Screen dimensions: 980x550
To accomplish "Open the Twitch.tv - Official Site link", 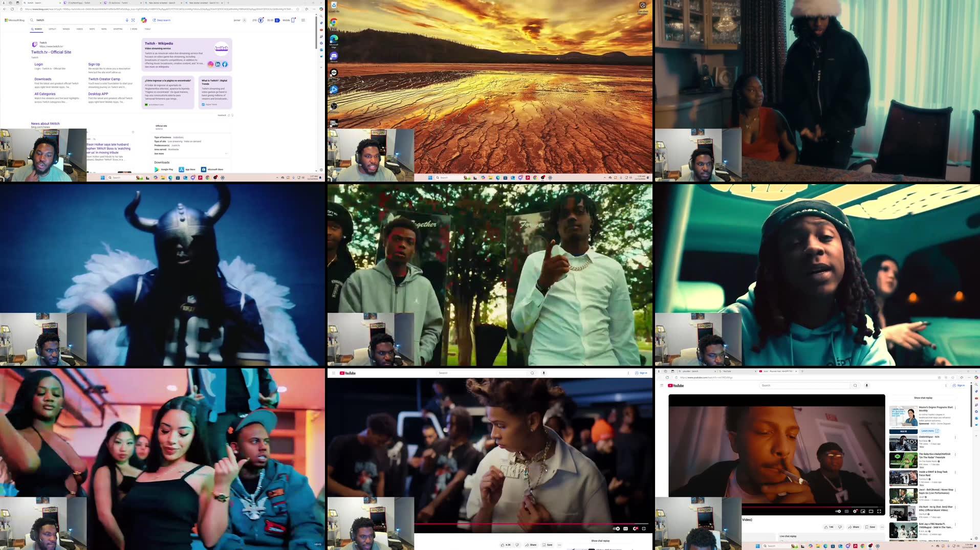I will click(51, 52).
